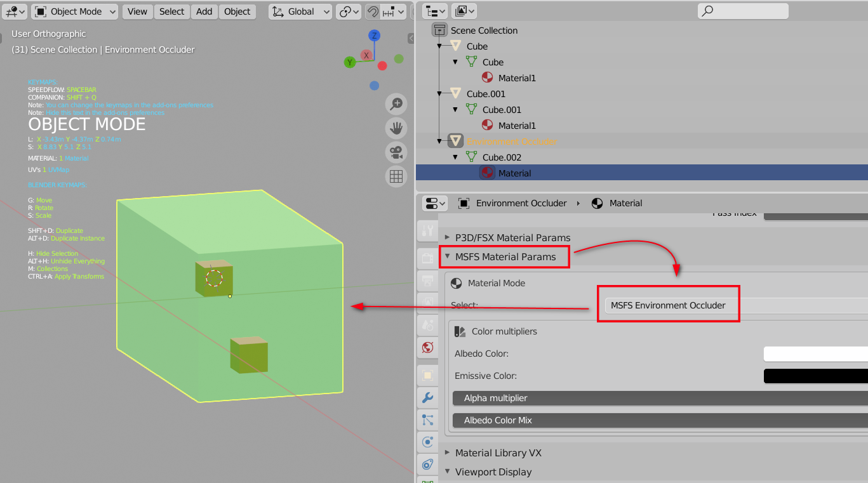Open the Select menu in viewport header
This screenshot has width=868, height=483.
[171, 11]
